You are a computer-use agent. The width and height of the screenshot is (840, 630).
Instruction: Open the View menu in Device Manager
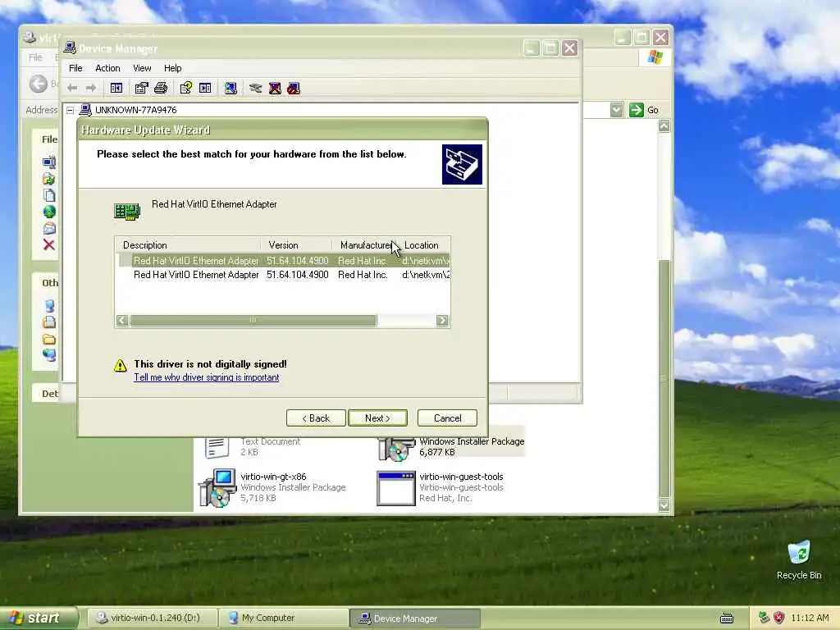tap(142, 68)
